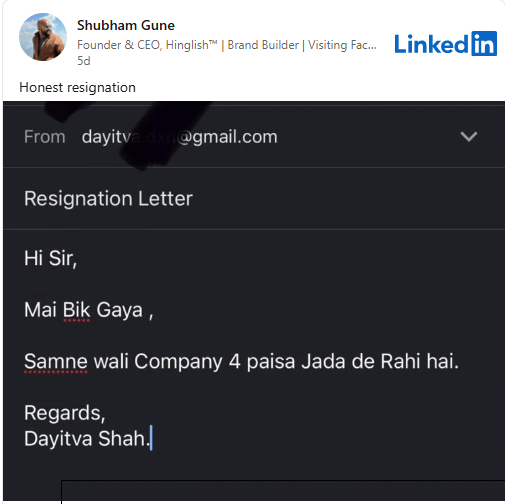Focus the 'Resignation Letter' subject field
The height and width of the screenshot is (504, 505).
[x=254, y=198]
